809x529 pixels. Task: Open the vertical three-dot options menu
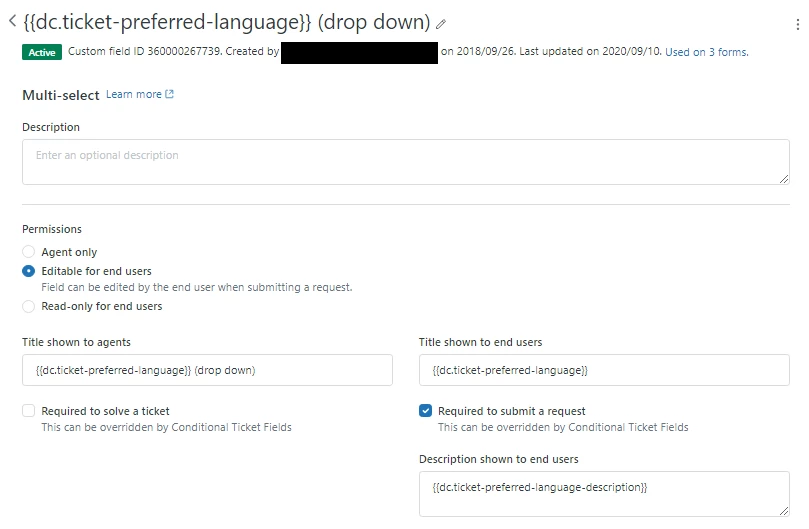(798, 24)
